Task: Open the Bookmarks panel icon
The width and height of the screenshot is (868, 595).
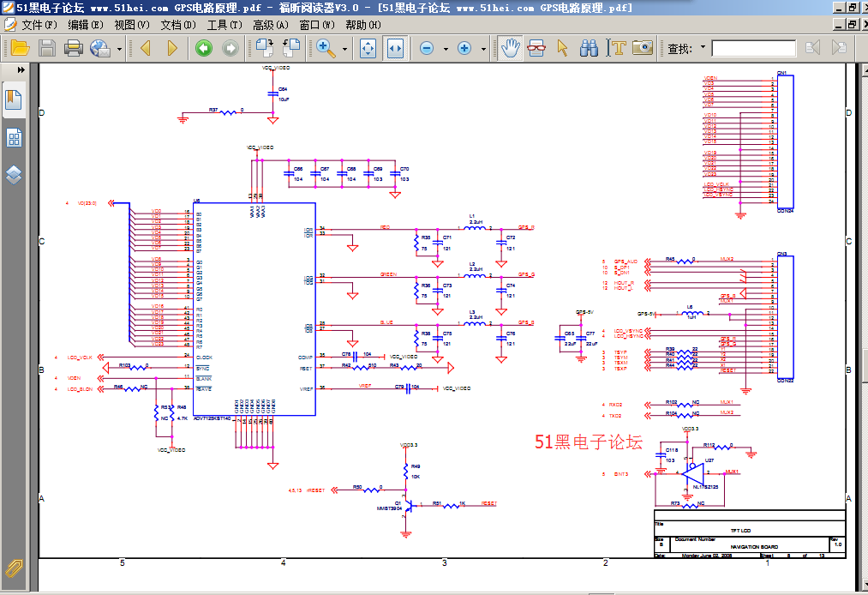Action: pyautogui.click(x=14, y=100)
